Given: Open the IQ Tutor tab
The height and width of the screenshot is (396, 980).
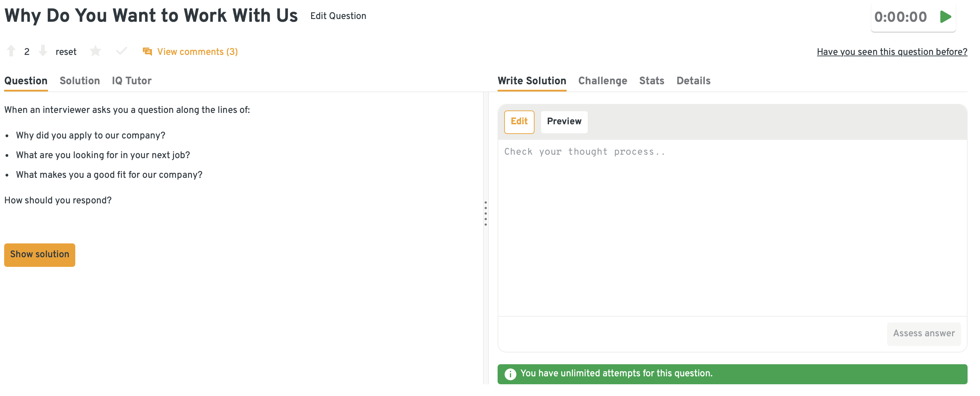Looking at the screenshot, I should 131,81.
